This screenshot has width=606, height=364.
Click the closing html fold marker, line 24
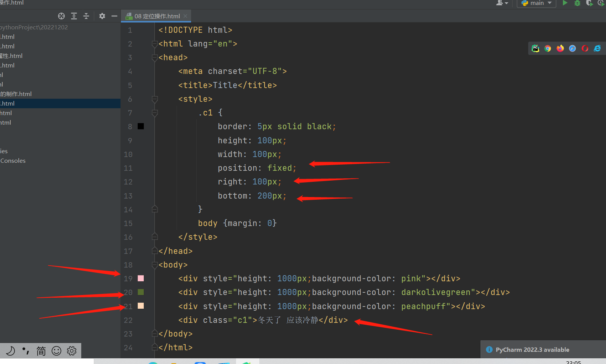pos(155,347)
